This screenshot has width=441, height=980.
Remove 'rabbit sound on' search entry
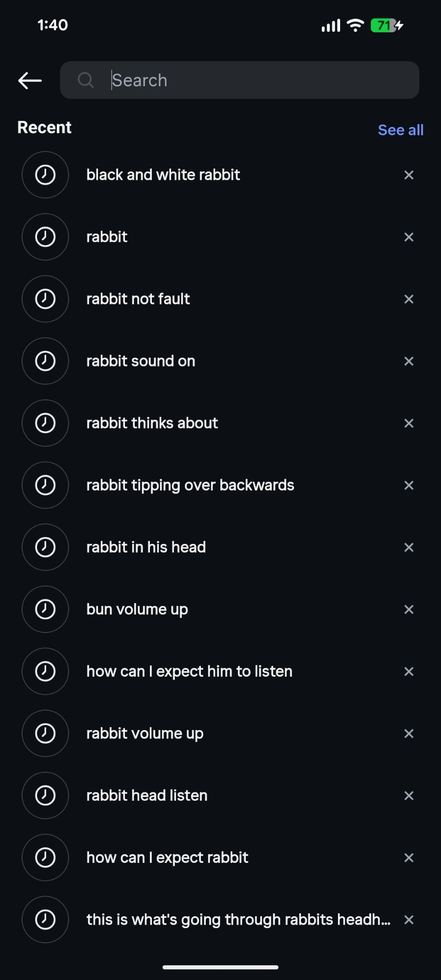(409, 361)
